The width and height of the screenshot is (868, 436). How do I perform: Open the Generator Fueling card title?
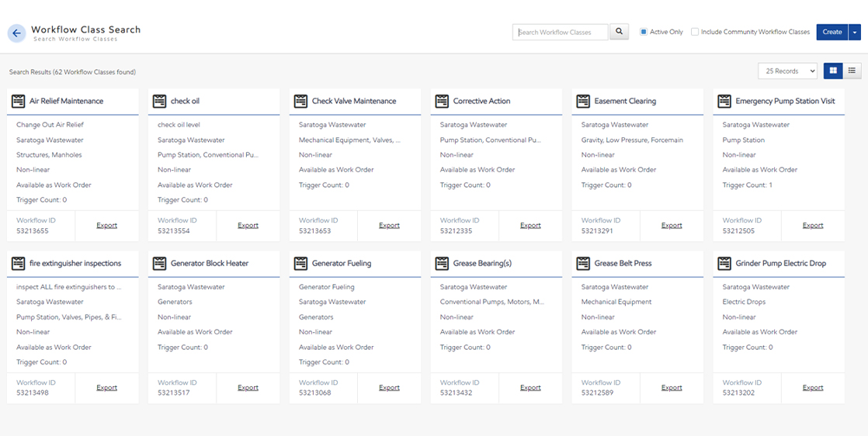coord(342,263)
